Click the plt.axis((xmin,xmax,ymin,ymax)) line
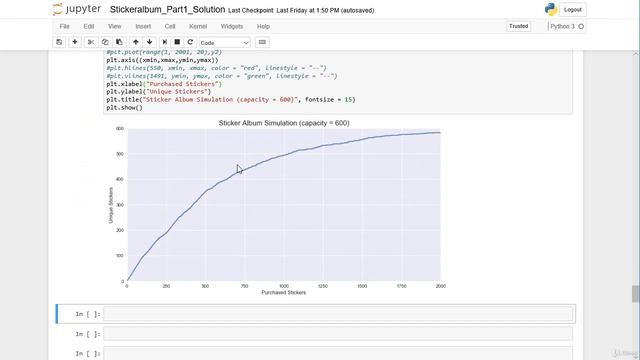 pyautogui.click(x=162, y=60)
